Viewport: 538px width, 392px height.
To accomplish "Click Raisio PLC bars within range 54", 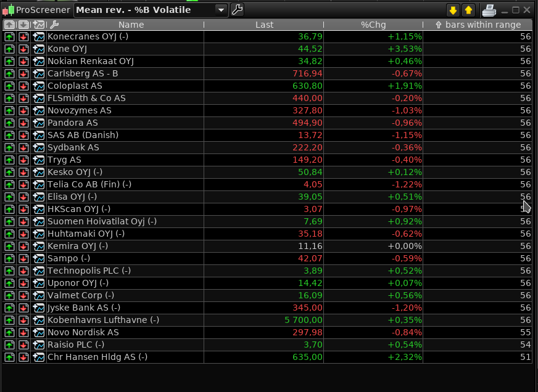I will click(x=525, y=345).
